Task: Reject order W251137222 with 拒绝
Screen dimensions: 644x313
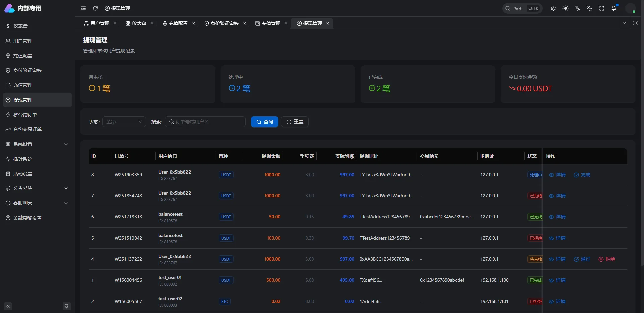Action: [x=607, y=259]
